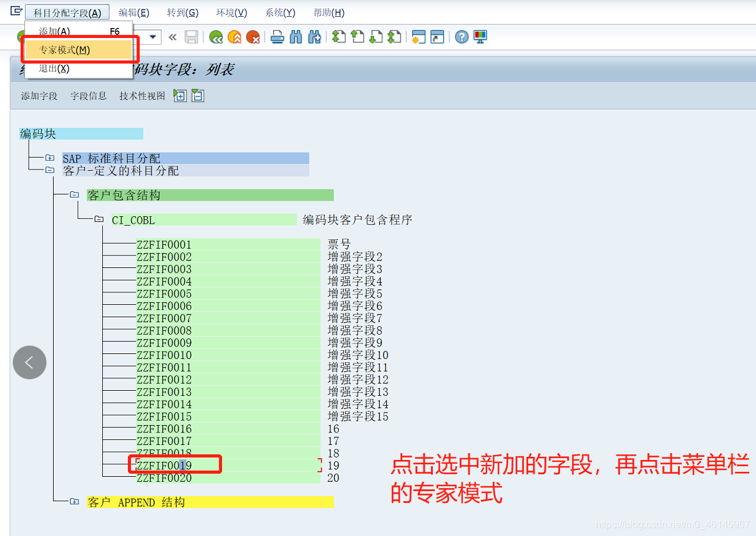Expand the 客户 APPEND 结构 folder node
The width and height of the screenshot is (756, 536).
tap(74, 502)
